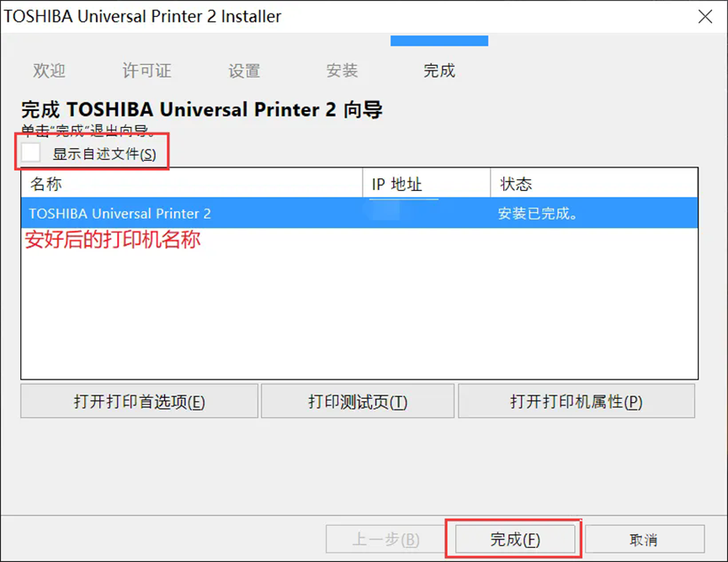Close the TOSHIBA installer window
The image size is (728, 562).
pyautogui.click(x=704, y=17)
